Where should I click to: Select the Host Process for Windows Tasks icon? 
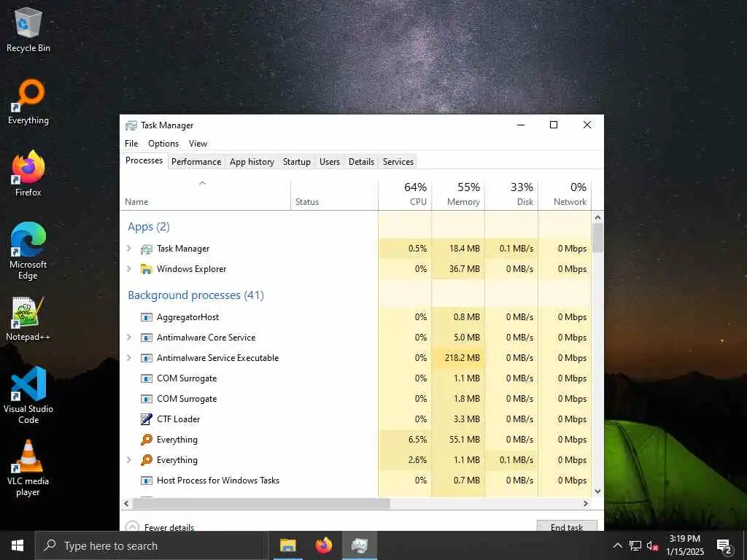click(x=146, y=481)
